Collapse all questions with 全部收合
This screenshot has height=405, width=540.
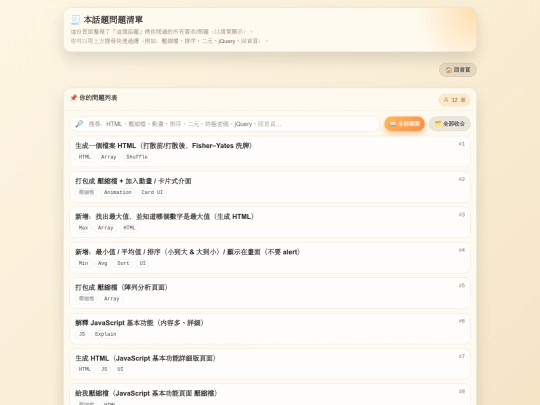point(449,124)
